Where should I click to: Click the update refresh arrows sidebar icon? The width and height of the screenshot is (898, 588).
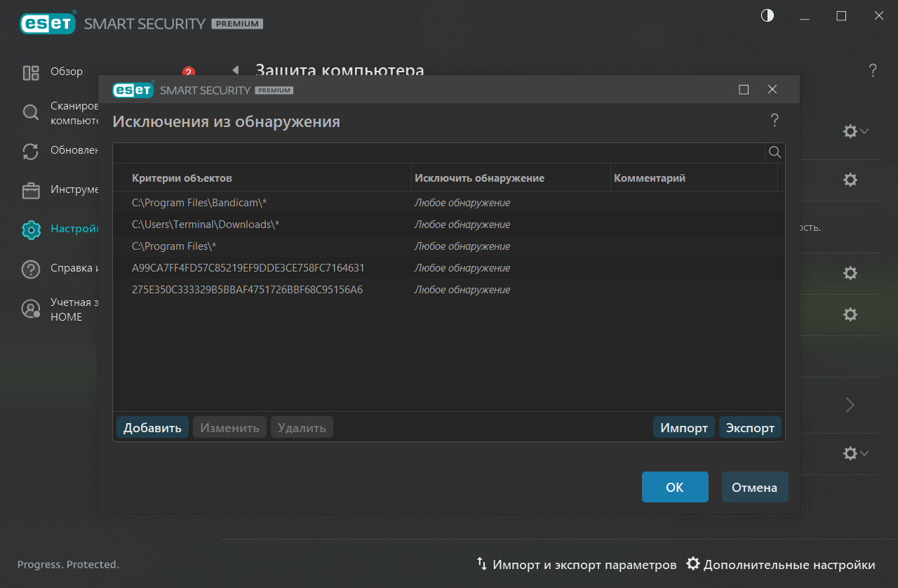coord(31,151)
